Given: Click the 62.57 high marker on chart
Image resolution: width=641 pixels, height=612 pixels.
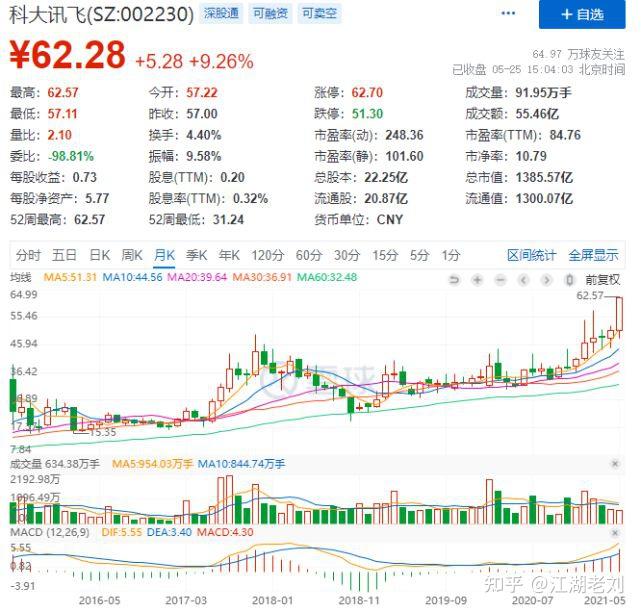Looking at the screenshot, I should 590,296.
